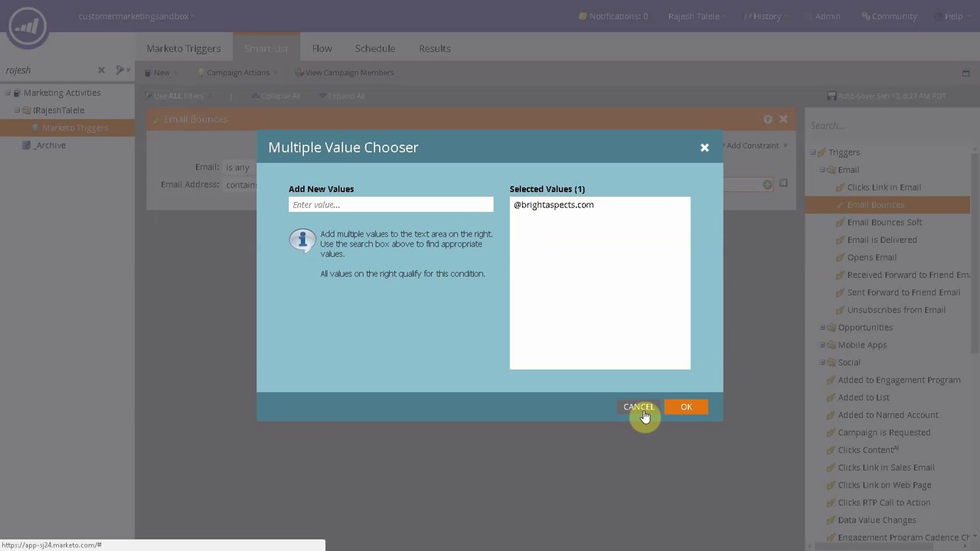The width and height of the screenshot is (980, 551).
Task: Switch to the Flow tab
Action: tap(322, 48)
